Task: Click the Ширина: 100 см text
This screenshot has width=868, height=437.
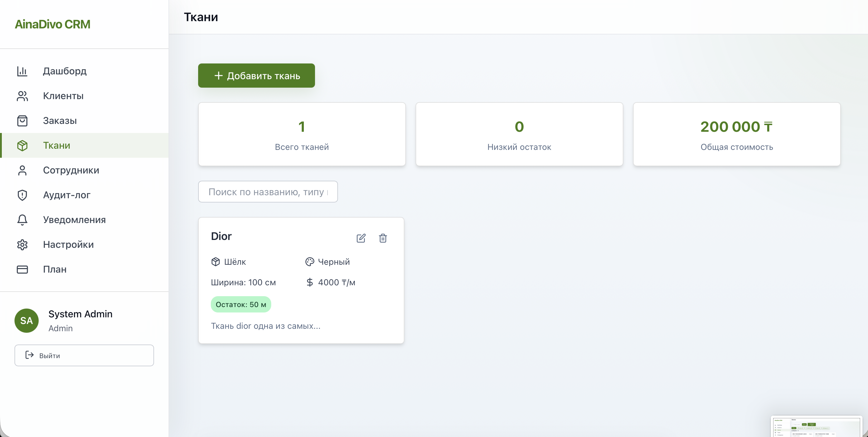Action: [243, 283]
